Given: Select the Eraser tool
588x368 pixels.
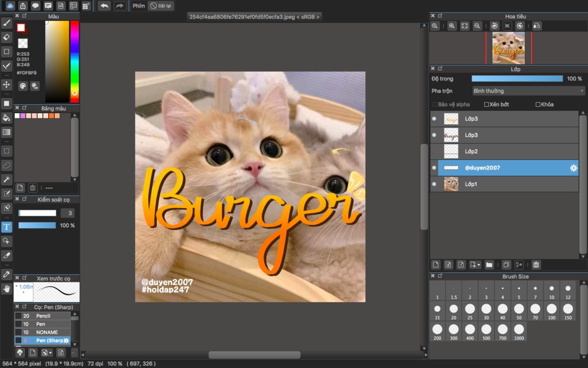Looking at the screenshot, I should 6,37.
